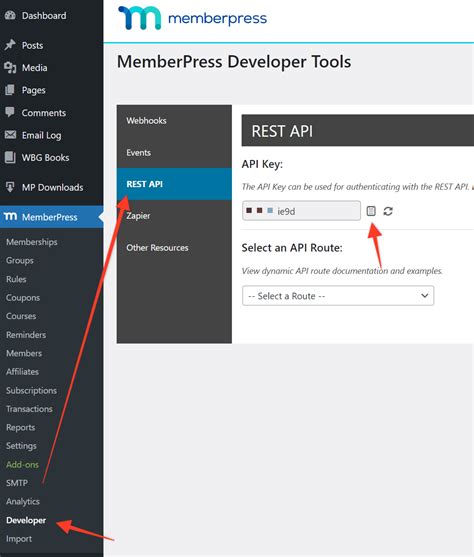
Task: Click the Select an API Route label
Action: [292, 248]
